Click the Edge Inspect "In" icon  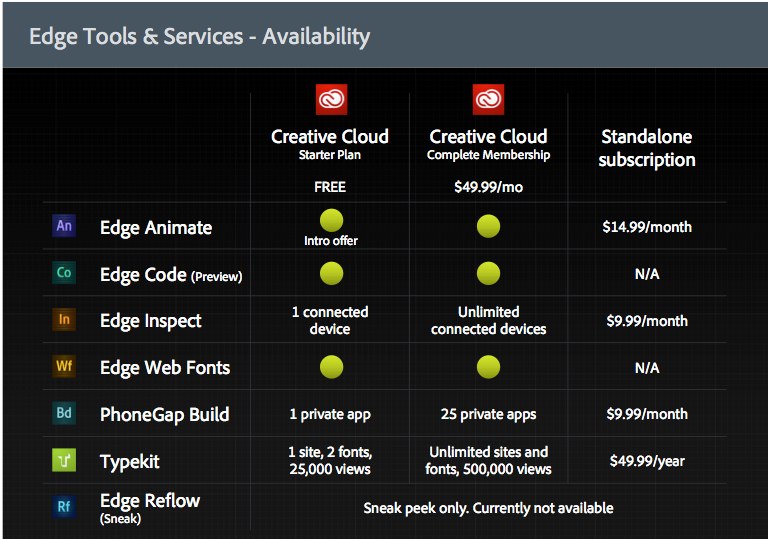64,320
